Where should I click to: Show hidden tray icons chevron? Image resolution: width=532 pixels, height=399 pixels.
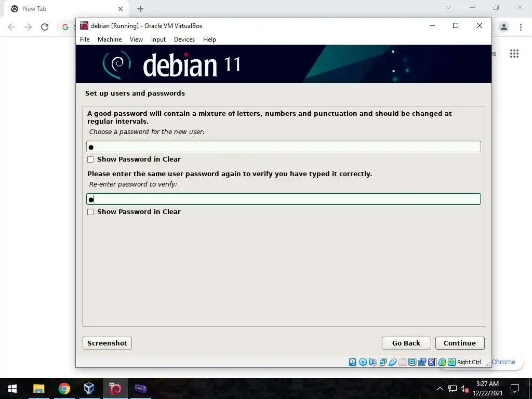[x=440, y=389]
